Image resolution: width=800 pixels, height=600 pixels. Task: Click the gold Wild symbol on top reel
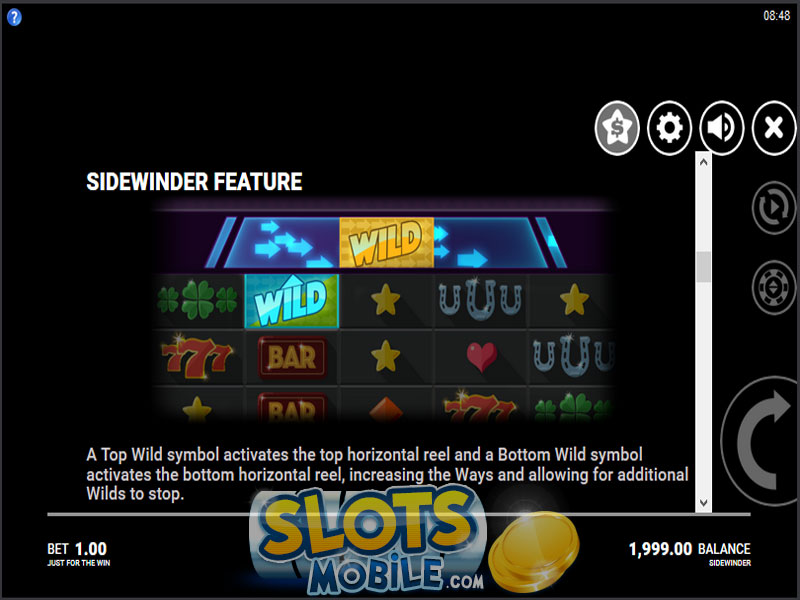pyautogui.click(x=386, y=242)
